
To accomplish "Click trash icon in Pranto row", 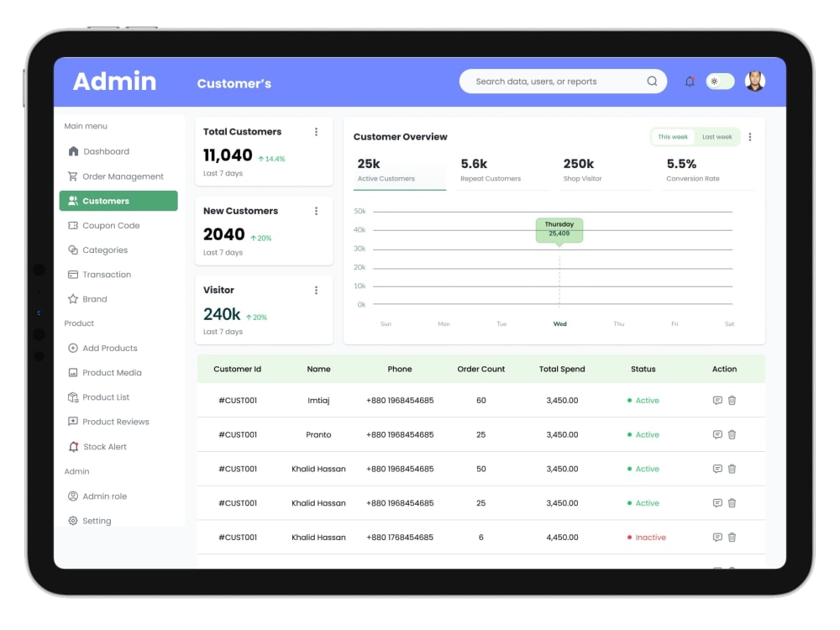I will [732, 435].
